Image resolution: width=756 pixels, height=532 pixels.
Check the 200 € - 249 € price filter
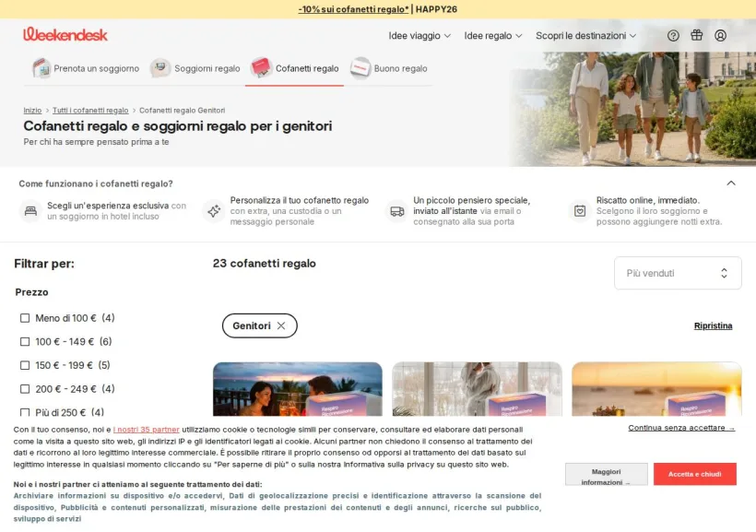(25, 389)
